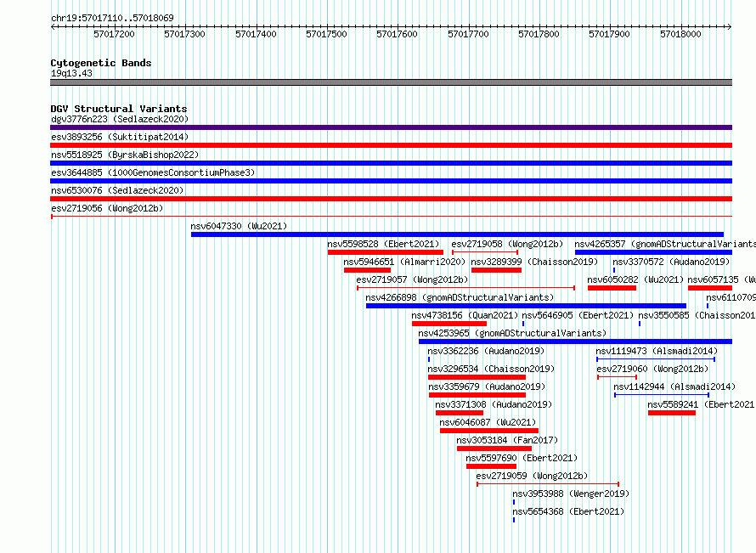This screenshot has height=553, width=756.
Task: Select variant nsv3550585 Chaisson label
Action: [x=697, y=315]
